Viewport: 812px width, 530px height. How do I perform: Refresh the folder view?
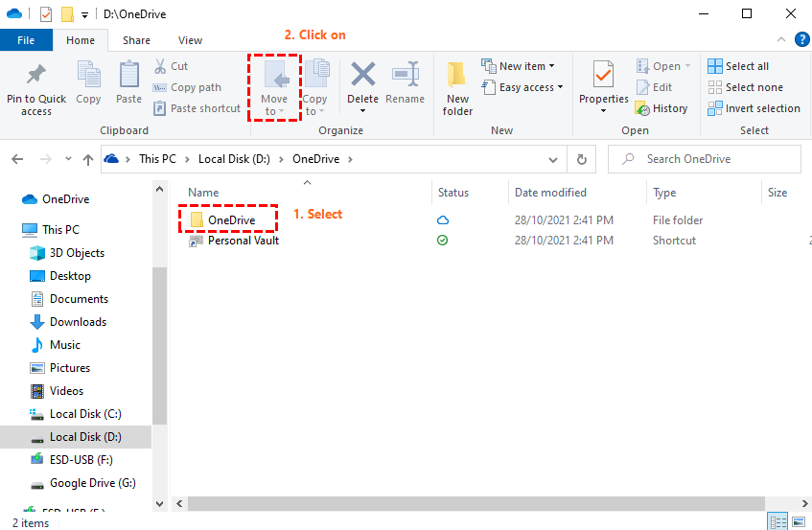pos(582,159)
